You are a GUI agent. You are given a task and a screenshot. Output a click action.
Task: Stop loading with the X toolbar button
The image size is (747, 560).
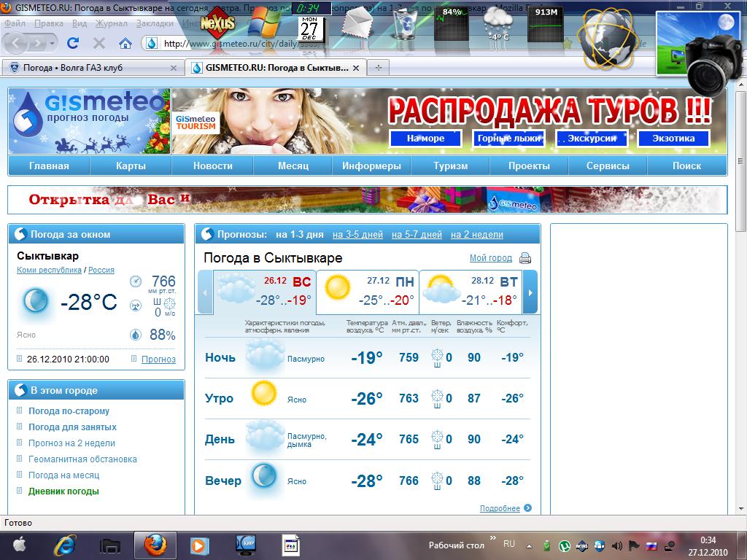pyautogui.click(x=98, y=44)
